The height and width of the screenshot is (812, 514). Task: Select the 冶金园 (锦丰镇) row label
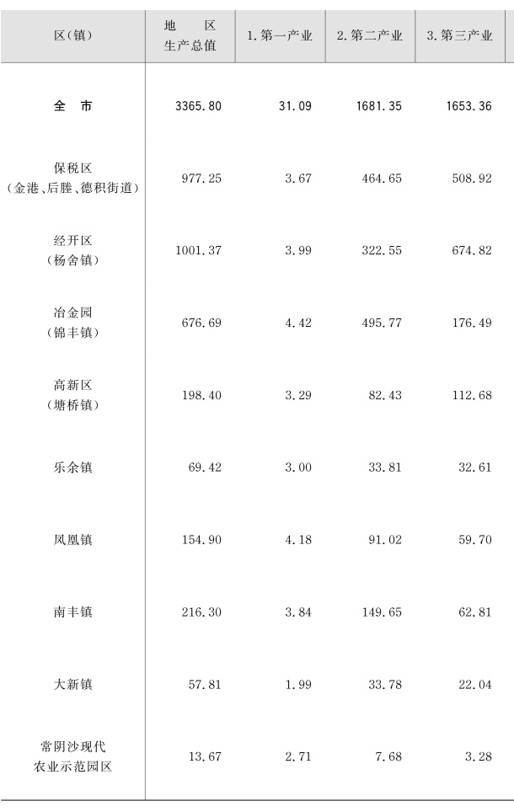coord(72,323)
